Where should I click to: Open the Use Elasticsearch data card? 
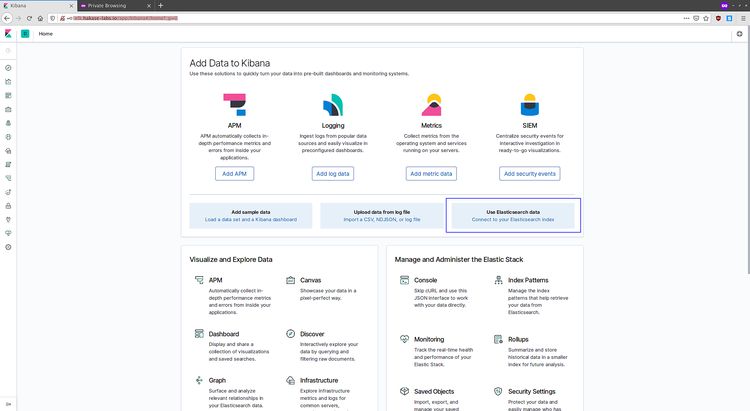pyautogui.click(x=513, y=216)
